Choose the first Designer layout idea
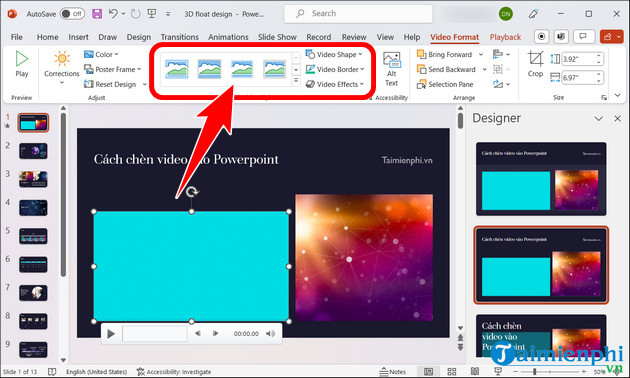Image resolution: width=630 pixels, height=378 pixels. coord(541,179)
